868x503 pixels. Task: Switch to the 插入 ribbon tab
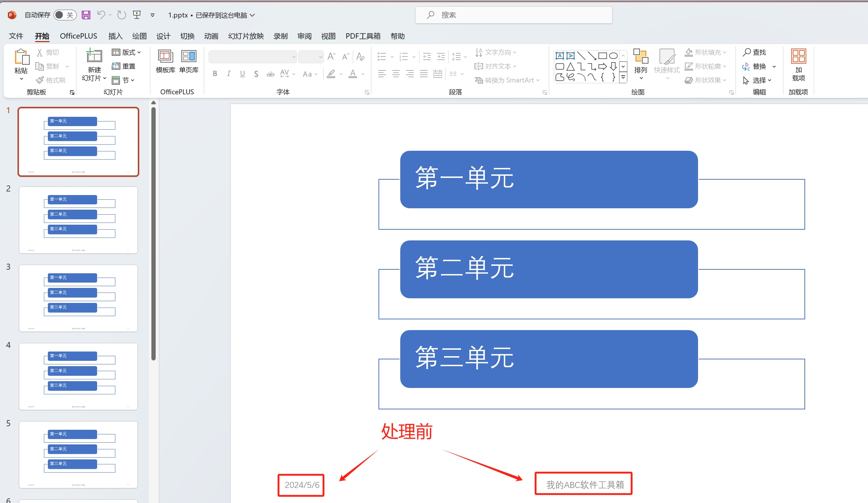pyautogui.click(x=115, y=36)
